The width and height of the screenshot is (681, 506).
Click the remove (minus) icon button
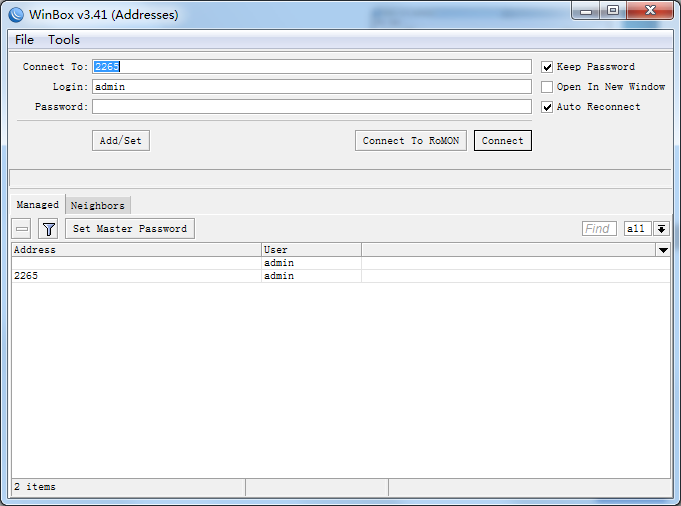(22, 229)
